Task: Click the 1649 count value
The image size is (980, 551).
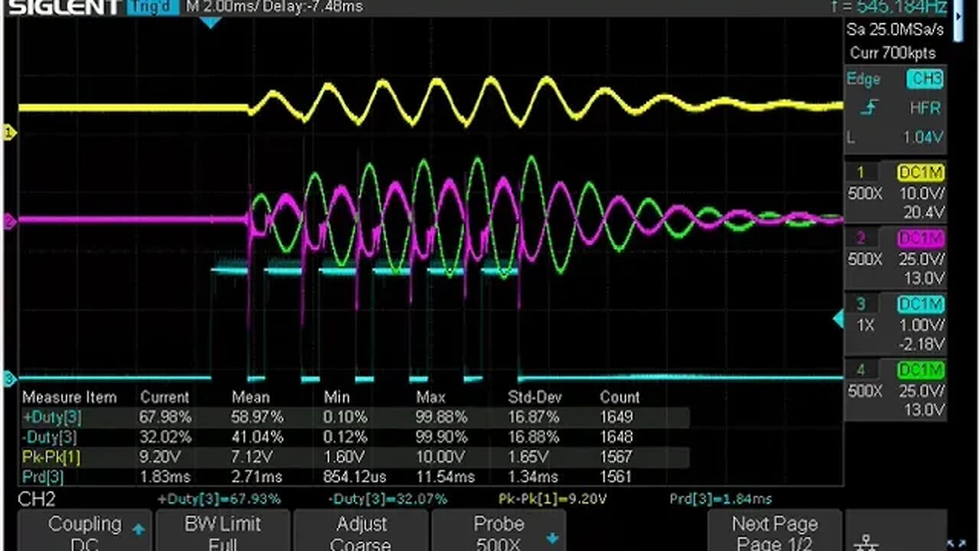Action: pyautogui.click(x=617, y=417)
